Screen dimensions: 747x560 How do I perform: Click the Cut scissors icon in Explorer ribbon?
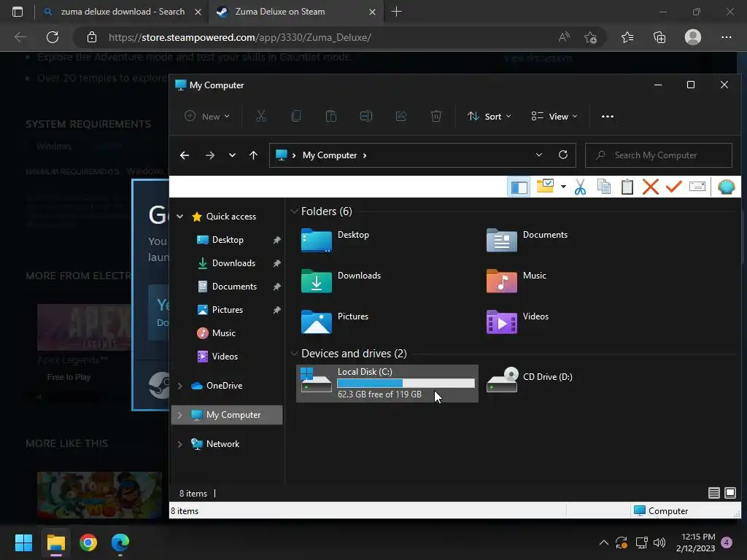260,116
